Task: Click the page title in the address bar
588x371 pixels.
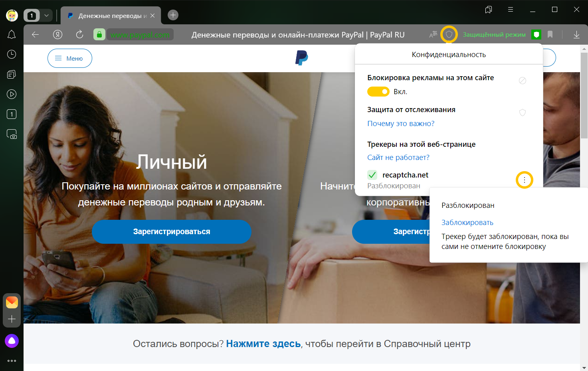Action: pyautogui.click(x=298, y=35)
